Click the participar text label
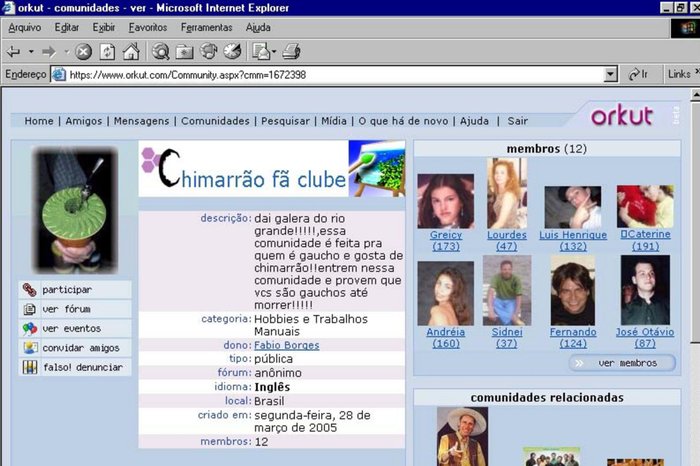The width and height of the screenshot is (700, 466). tap(67, 290)
